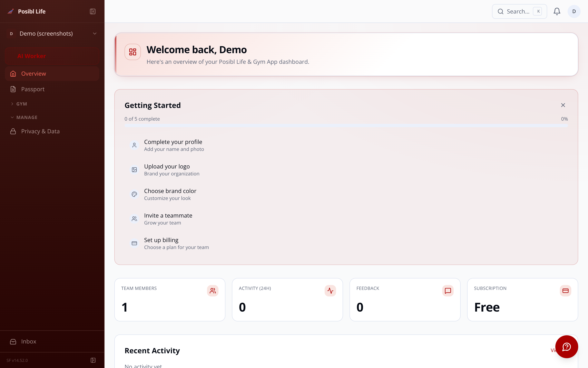
Task: Click the 0% progress label
Action: [564, 119]
